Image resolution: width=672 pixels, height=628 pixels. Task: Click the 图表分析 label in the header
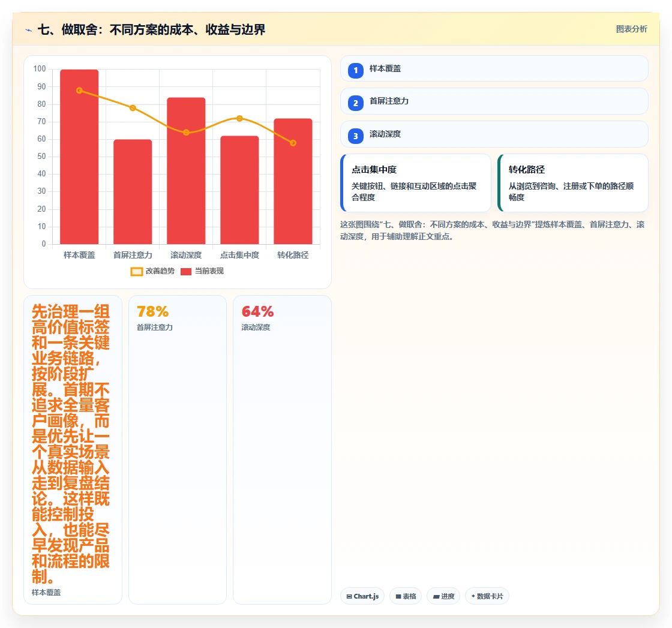631,29
